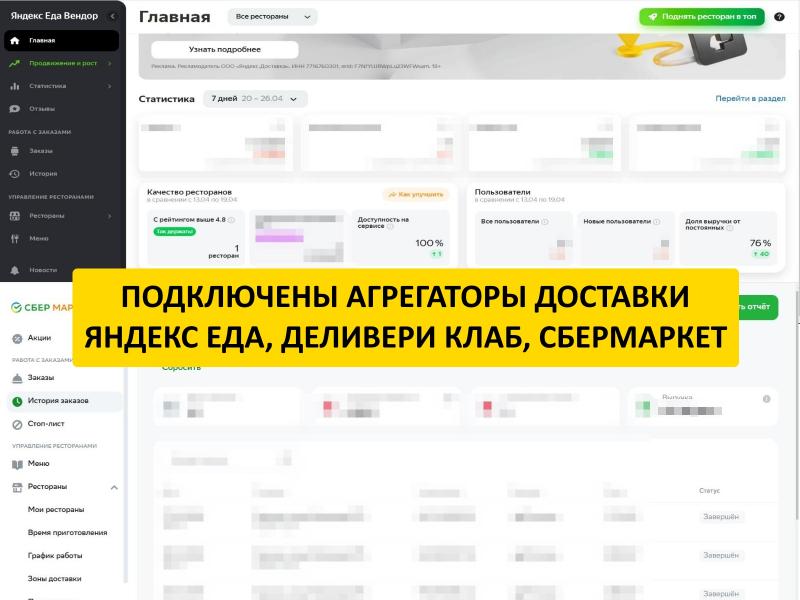The width and height of the screenshot is (800, 600).
Task: Click Доступность на сервисе 100% card
Action: click(x=401, y=237)
